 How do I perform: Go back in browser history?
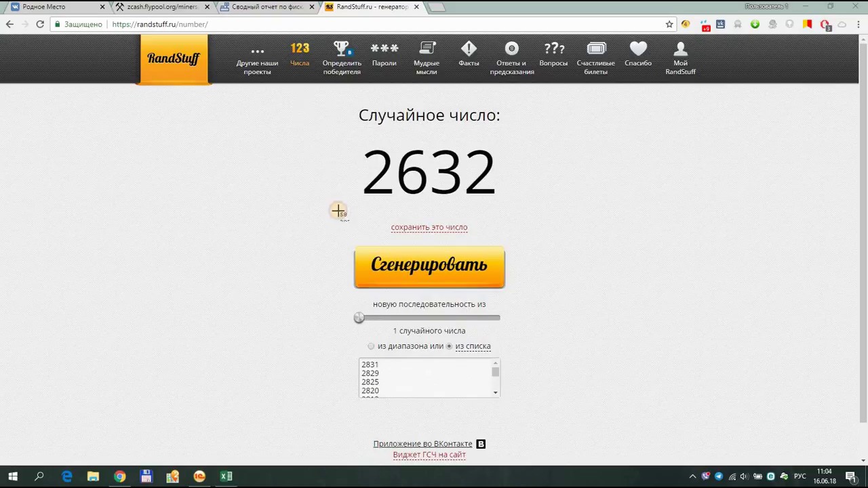[x=9, y=24]
